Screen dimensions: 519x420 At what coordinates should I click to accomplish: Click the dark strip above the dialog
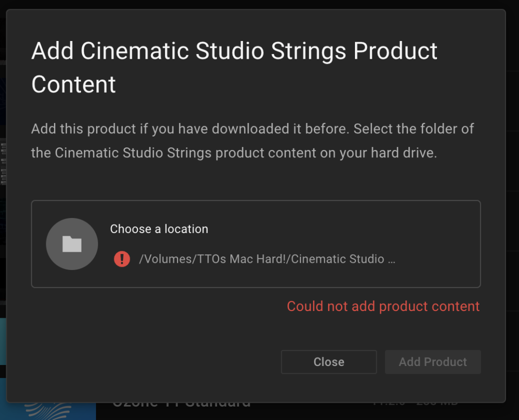pyautogui.click(x=259, y=4)
